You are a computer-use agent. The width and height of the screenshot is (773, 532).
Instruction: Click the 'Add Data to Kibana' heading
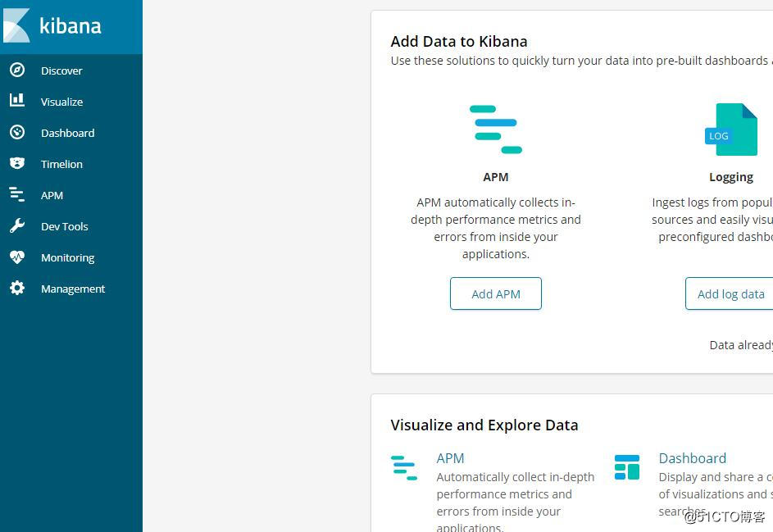tap(459, 42)
